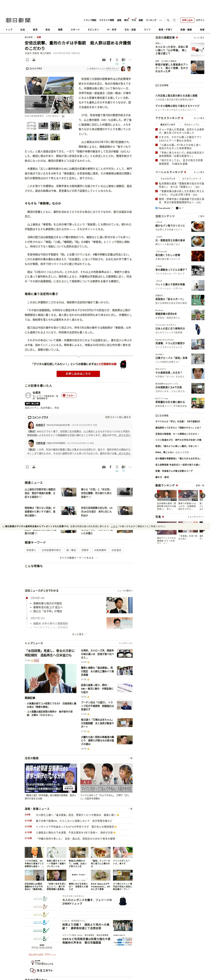The image size is (210, 980).
Task: Open more share options beside the top B! icon
Action: click(130, 60)
